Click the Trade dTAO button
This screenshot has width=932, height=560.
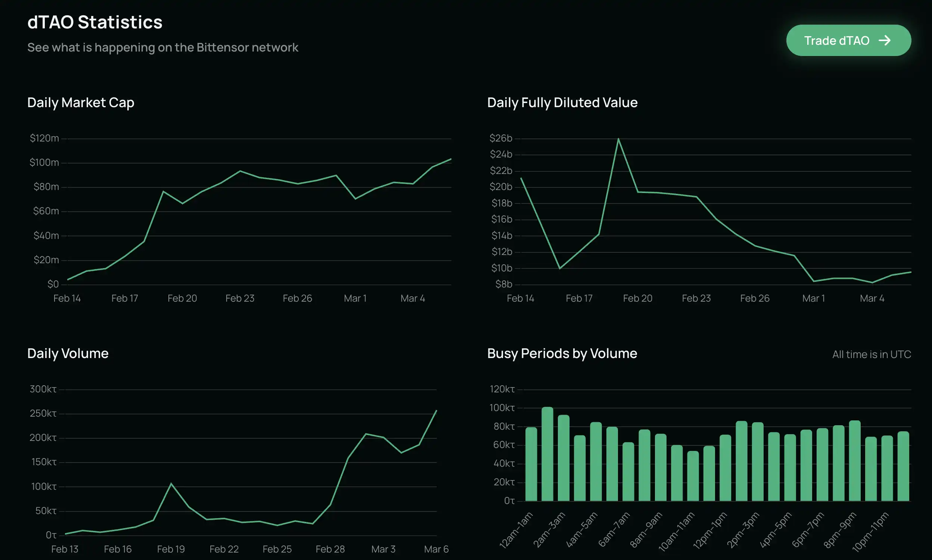coord(848,40)
